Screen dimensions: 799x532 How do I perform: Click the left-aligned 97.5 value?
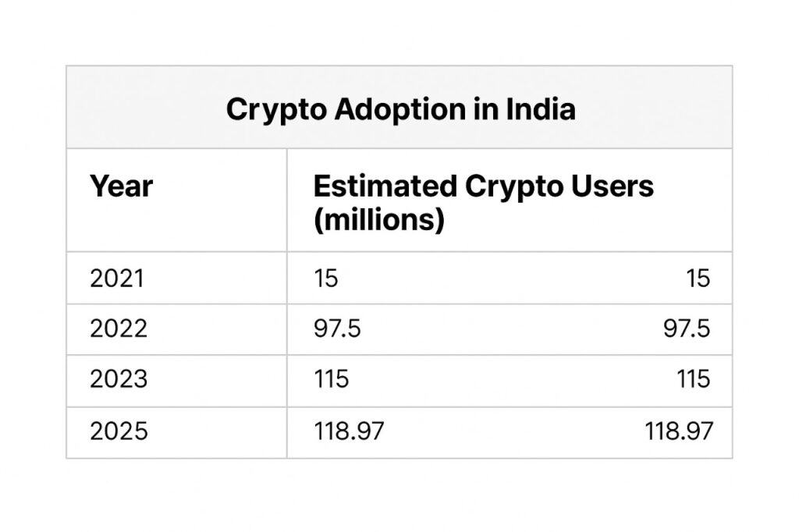337,329
